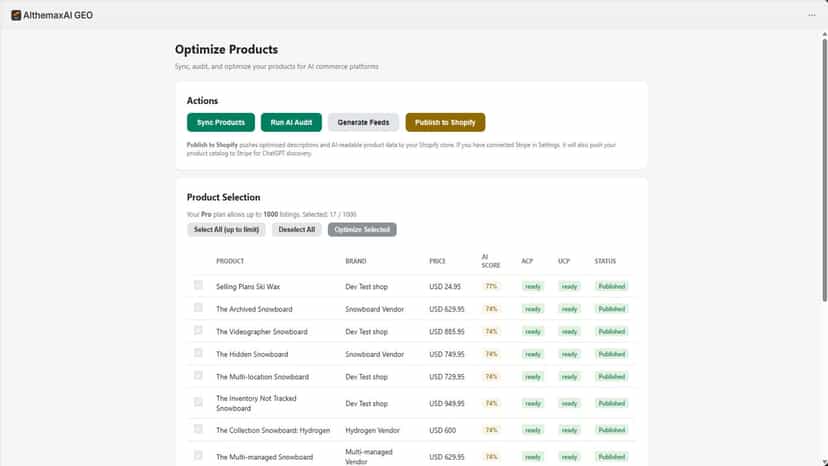Click the PRICE column header
Image resolution: width=828 pixels, height=466 pixels.
click(437, 261)
